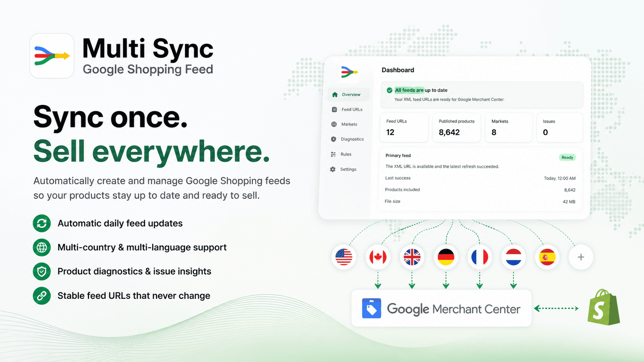Click the Issues 0 stat card
Image resolution: width=644 pixels, height=362 pixels.
[x=560, y=128]
